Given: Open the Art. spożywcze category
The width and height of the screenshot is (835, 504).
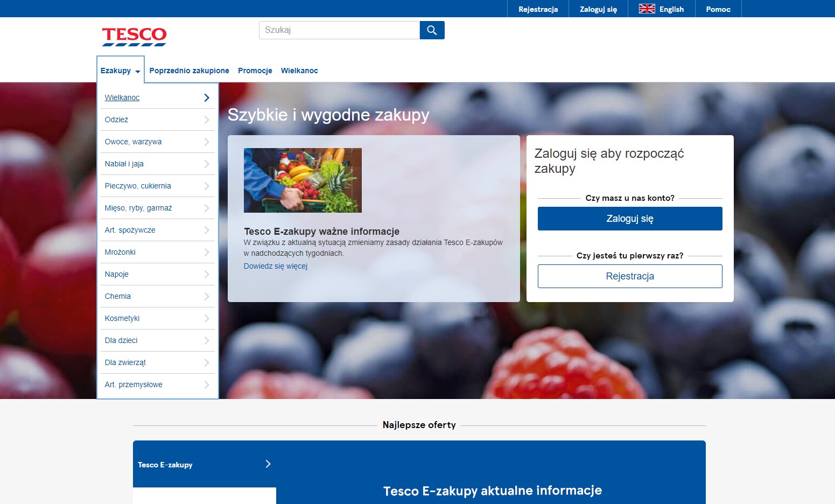Looking at the screenshot, I should tap(130, 230).
